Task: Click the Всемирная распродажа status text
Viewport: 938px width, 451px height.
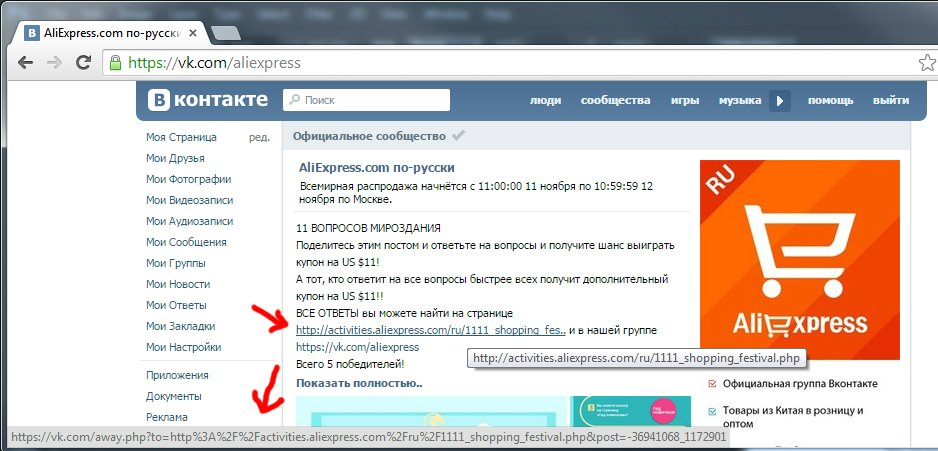Action: tap(476, 193)
